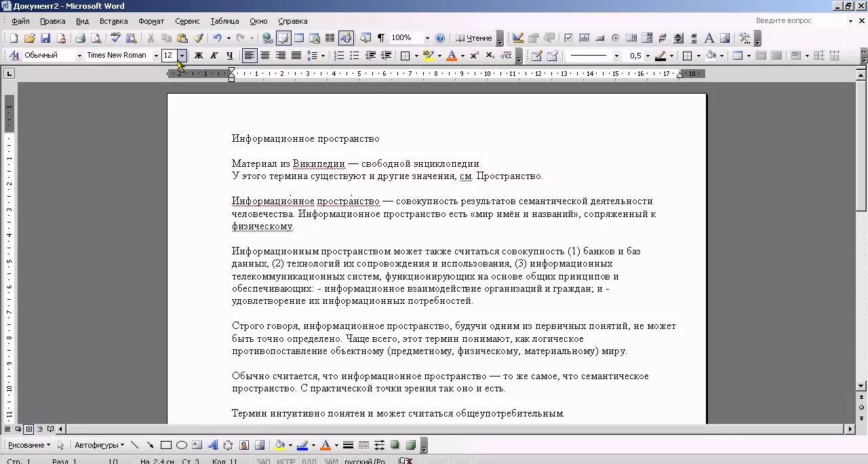This screenshot has height=464, width=868.
Task: Select the Arrow drawing tool
Action: [x=150, y=445]
